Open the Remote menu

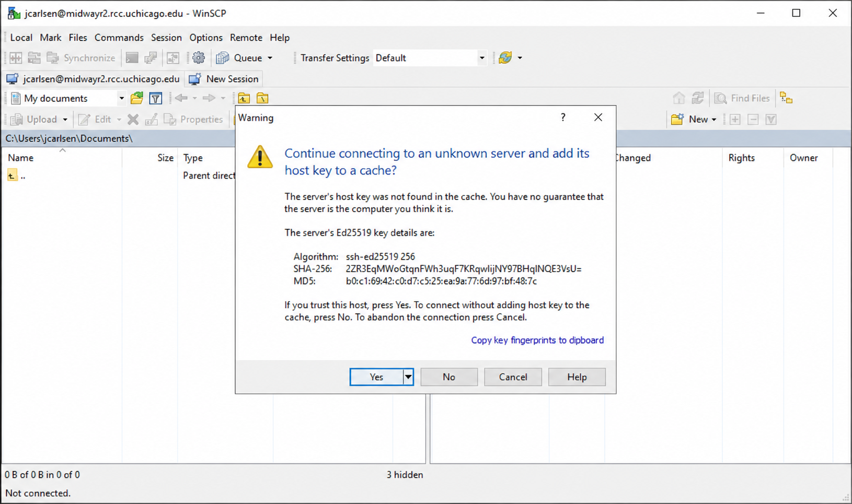246,38
